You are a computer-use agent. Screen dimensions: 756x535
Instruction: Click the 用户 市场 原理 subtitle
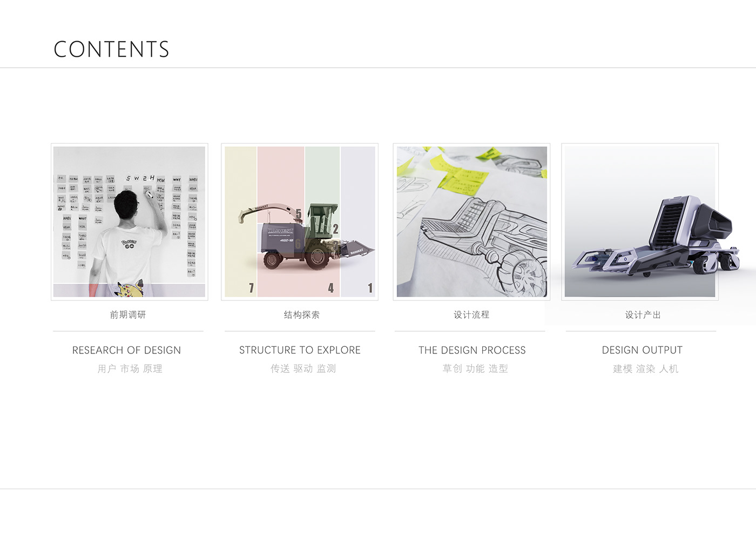pyautogui.click(x=130, y=369)
